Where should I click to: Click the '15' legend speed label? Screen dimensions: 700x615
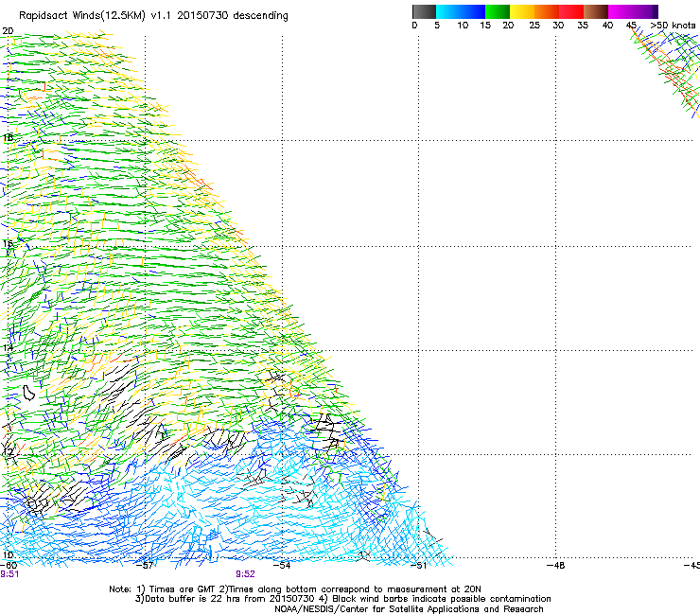pos(485,26)
